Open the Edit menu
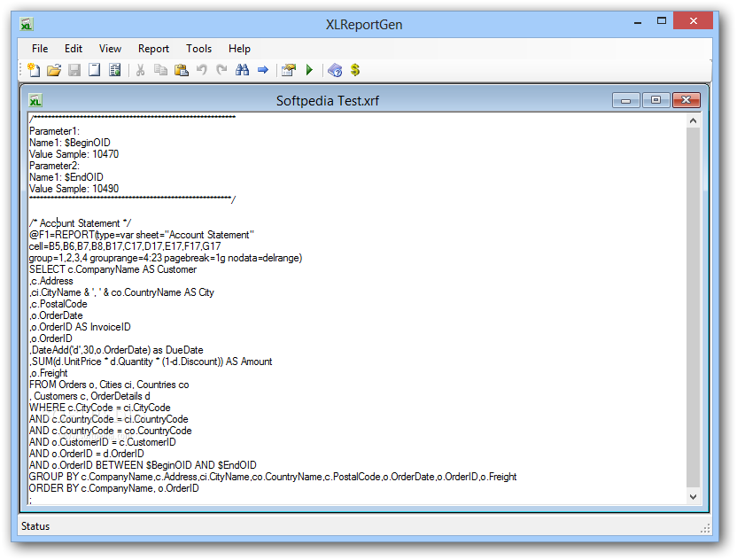Image resolution: width=737 pixels, height=560 pixels. click(74, 49)
